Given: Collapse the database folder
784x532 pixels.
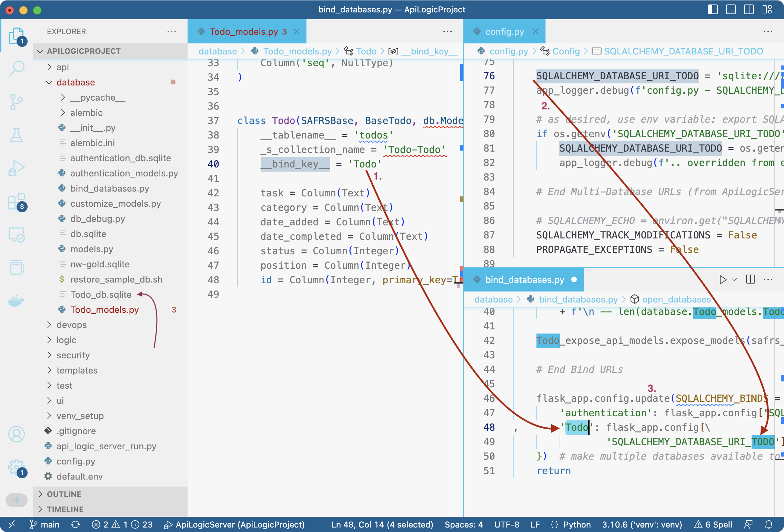Looking at the screenshot, I should [x=110, y=82].
